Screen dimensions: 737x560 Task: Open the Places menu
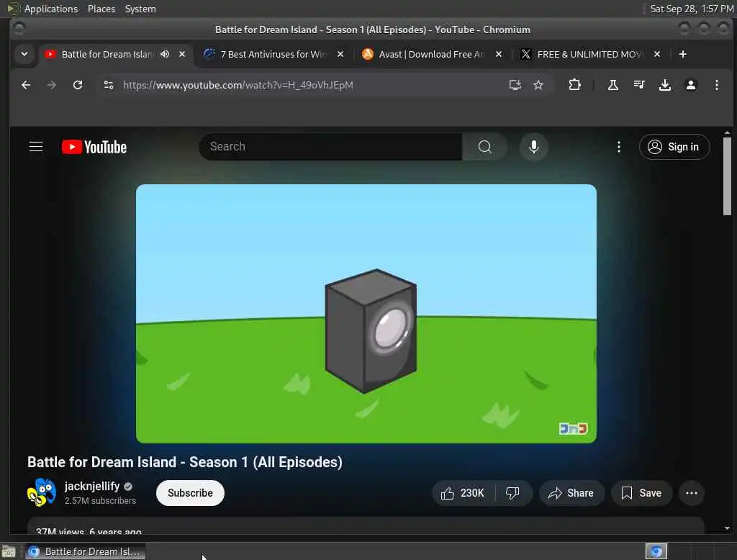click(x=101, y=9)
